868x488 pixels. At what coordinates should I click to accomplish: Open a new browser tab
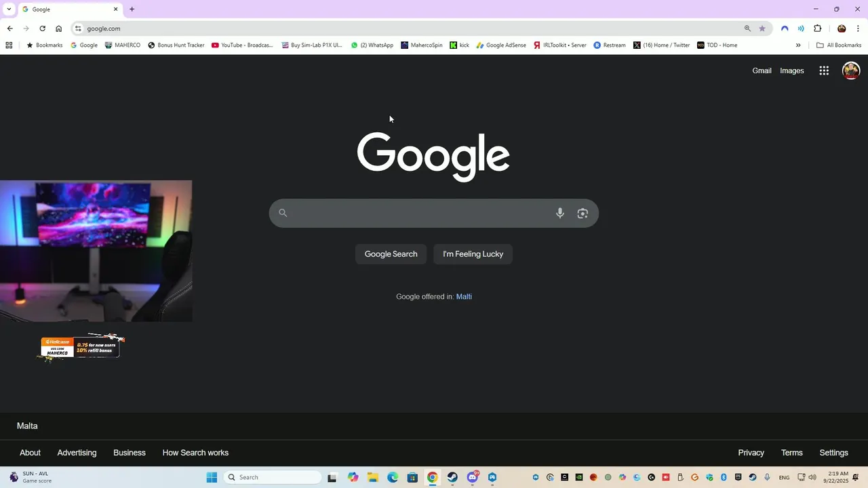(x=132, y=9)
